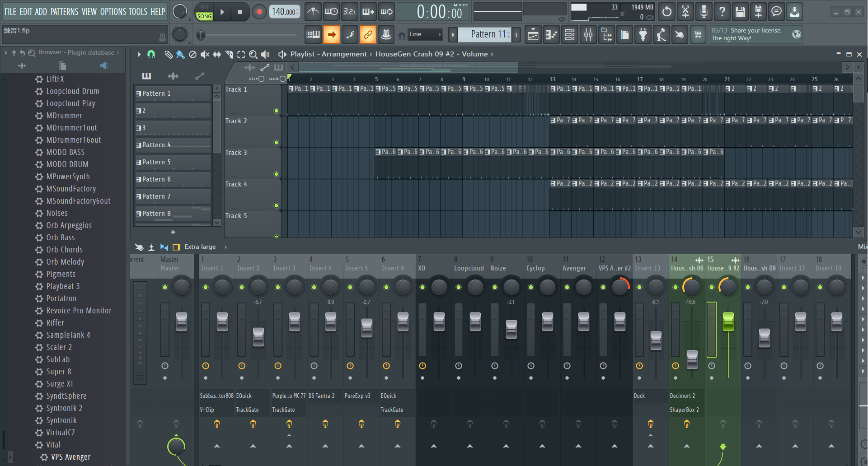Click the Noize mixer track fader
The height and width of the screenshot is (466, 868).
(511, 330)
